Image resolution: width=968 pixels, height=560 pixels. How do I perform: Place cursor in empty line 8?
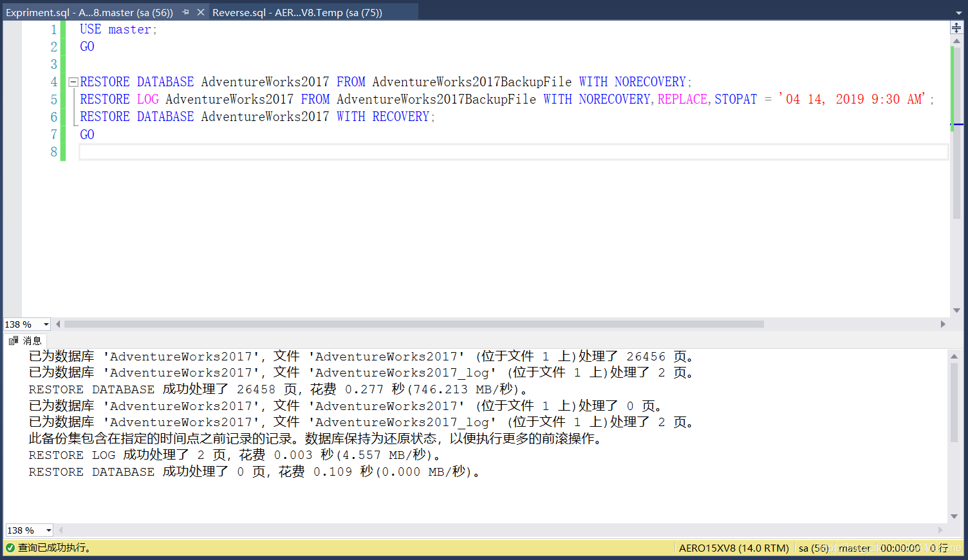pos(513,152)
